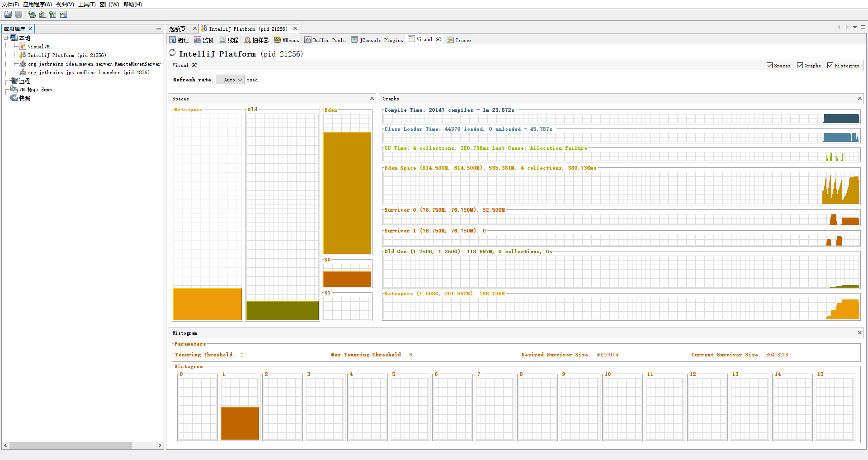Click the Applications panel horizontal scrollbar
Screen dimensions: 868x460
coord(71,446)
